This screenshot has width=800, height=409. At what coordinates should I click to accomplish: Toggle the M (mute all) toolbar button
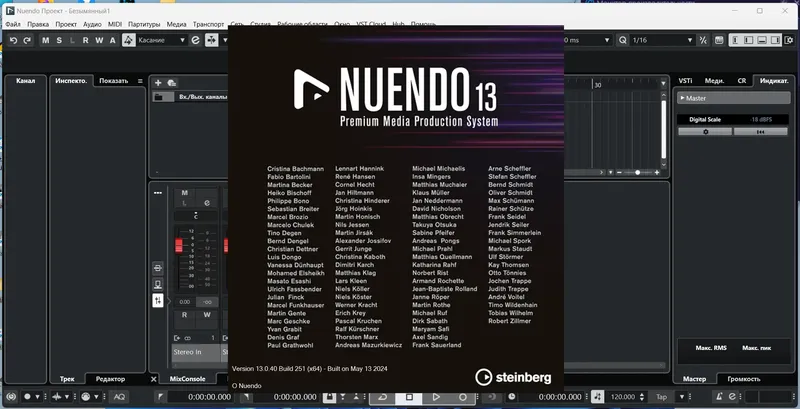pos(46,40)
